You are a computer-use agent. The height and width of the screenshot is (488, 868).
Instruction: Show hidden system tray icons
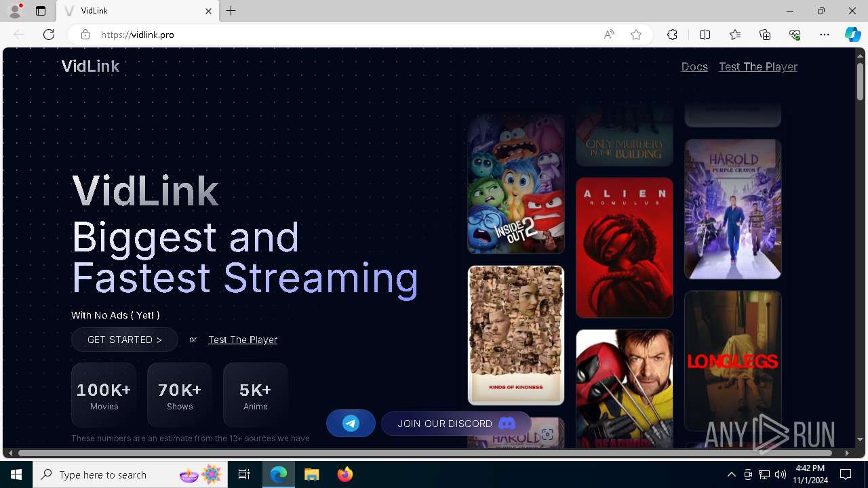[x=732, y=474]
